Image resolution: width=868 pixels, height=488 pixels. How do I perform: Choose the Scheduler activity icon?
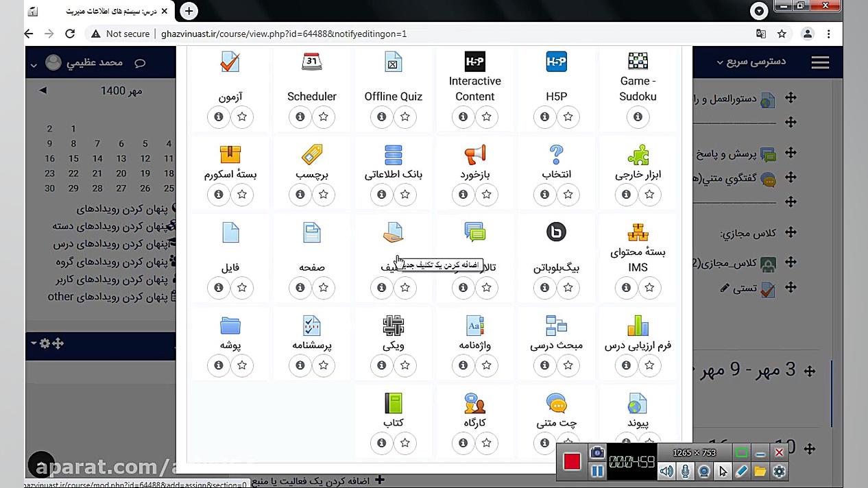click(312, 62)
